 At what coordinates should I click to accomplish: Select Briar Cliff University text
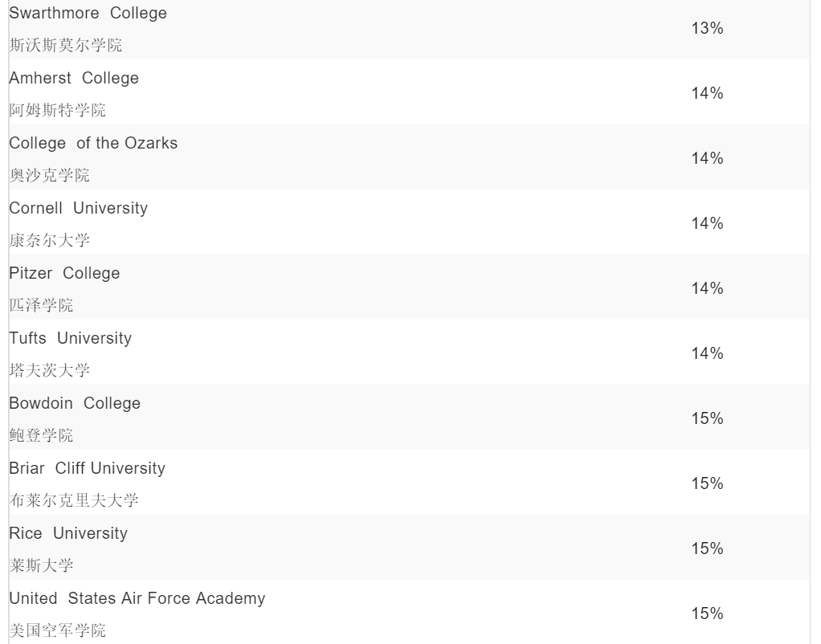[87, 469]
